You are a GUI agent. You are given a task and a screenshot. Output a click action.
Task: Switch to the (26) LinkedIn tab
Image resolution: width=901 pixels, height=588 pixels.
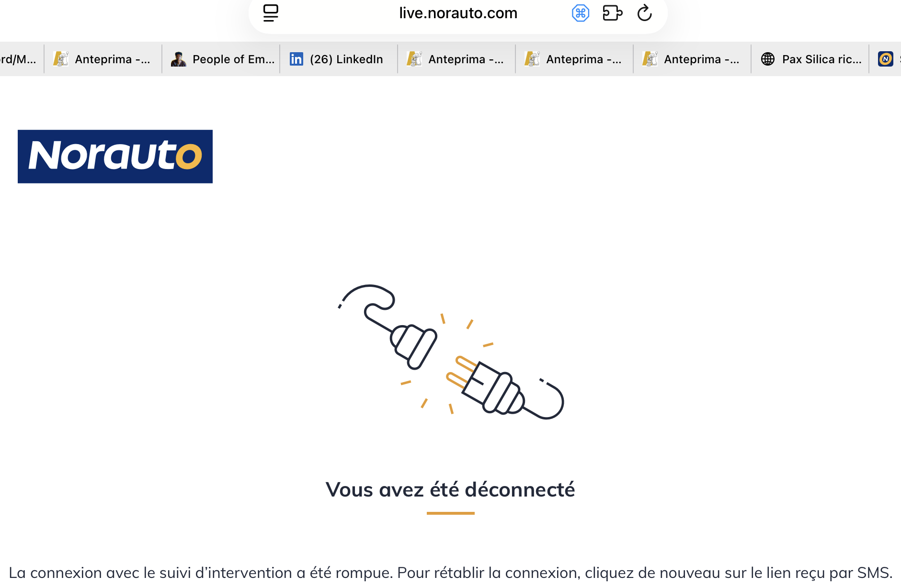pyautogui.click(x=339, y=59)
